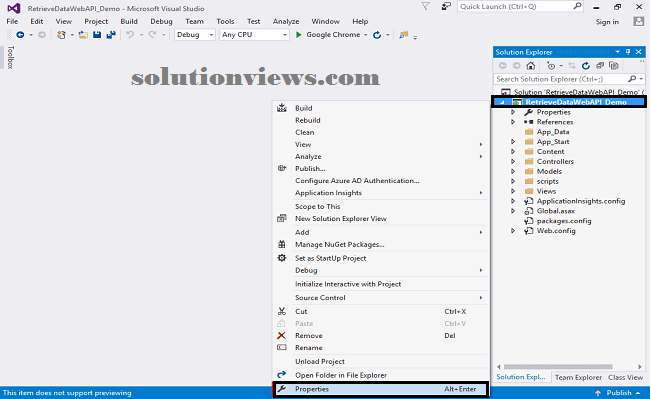Select the App_Data folder

553,132
